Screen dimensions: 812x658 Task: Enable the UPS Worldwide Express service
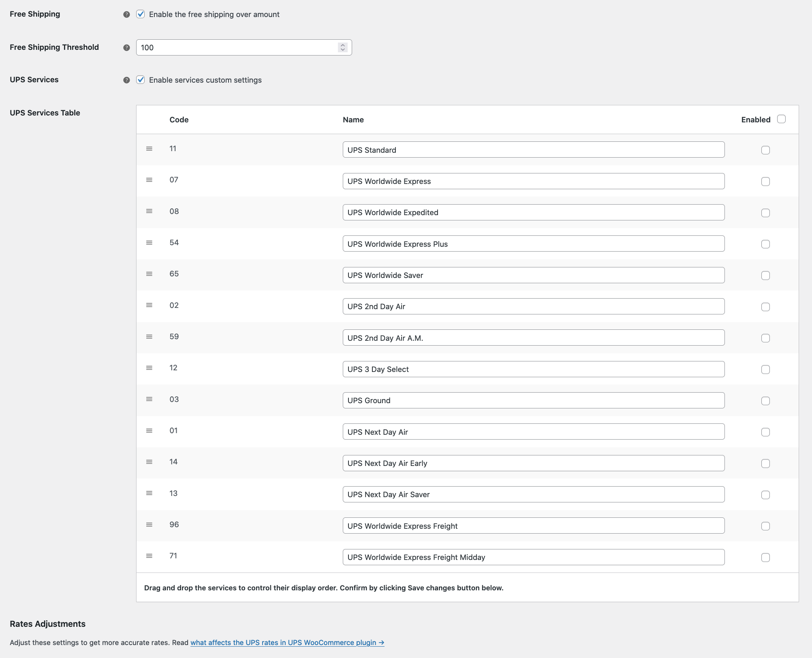coord(765,182)
